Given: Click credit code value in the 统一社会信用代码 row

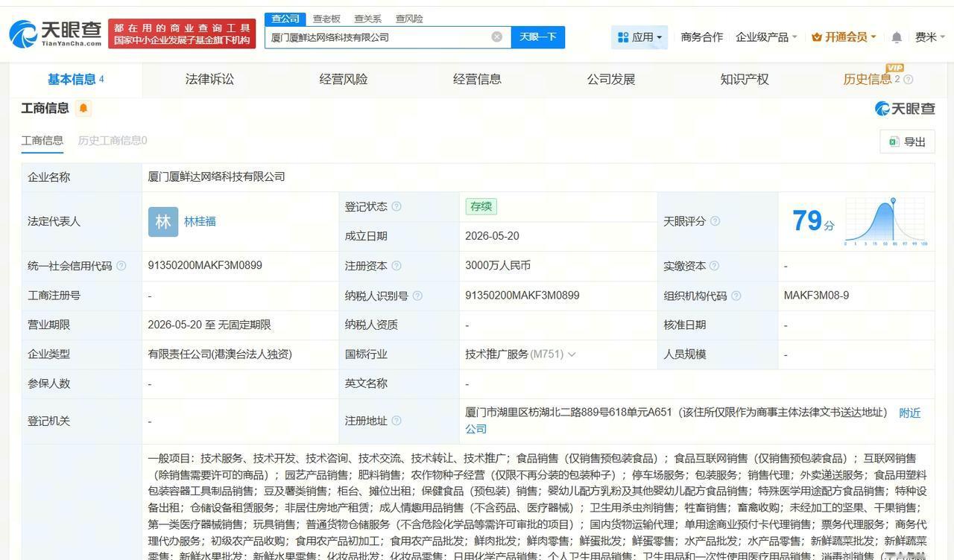Looking at the screenshot, I should click(205, 266).
